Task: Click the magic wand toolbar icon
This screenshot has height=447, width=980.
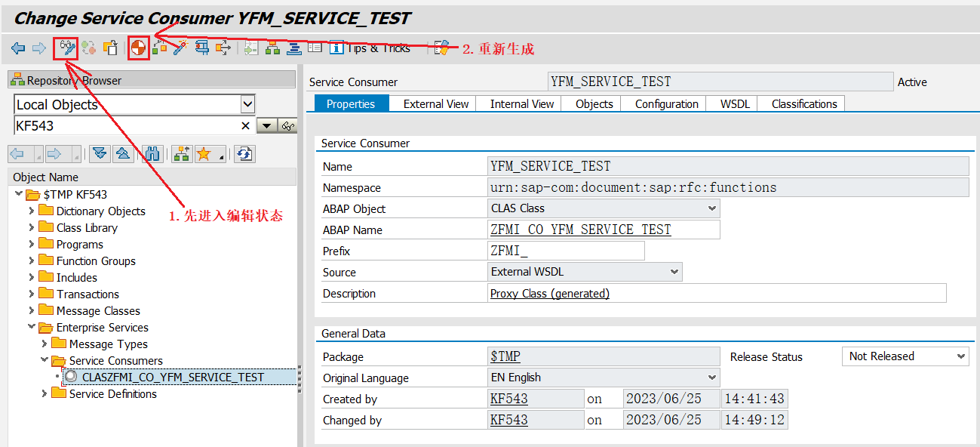Action: (x=180, y=48)
